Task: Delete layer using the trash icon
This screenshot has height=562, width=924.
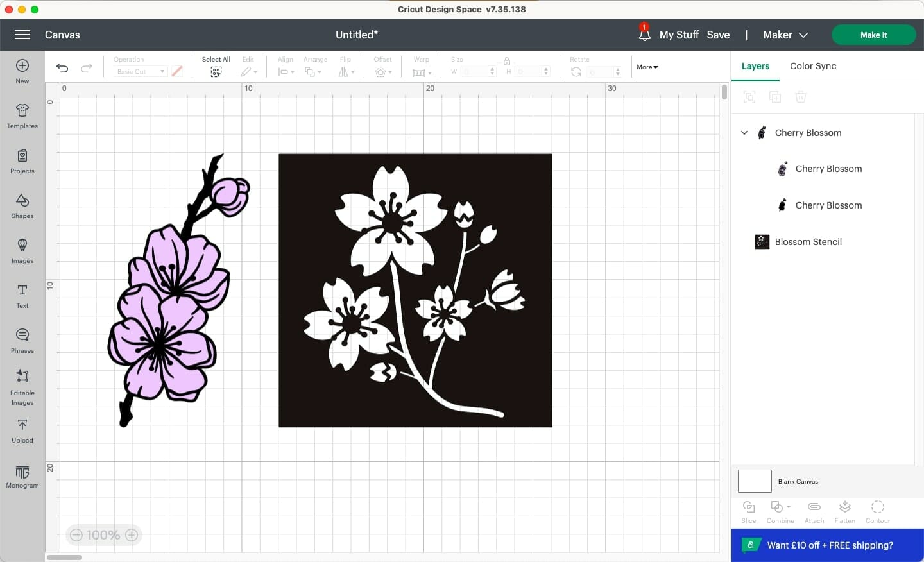Action: [801, 97]
